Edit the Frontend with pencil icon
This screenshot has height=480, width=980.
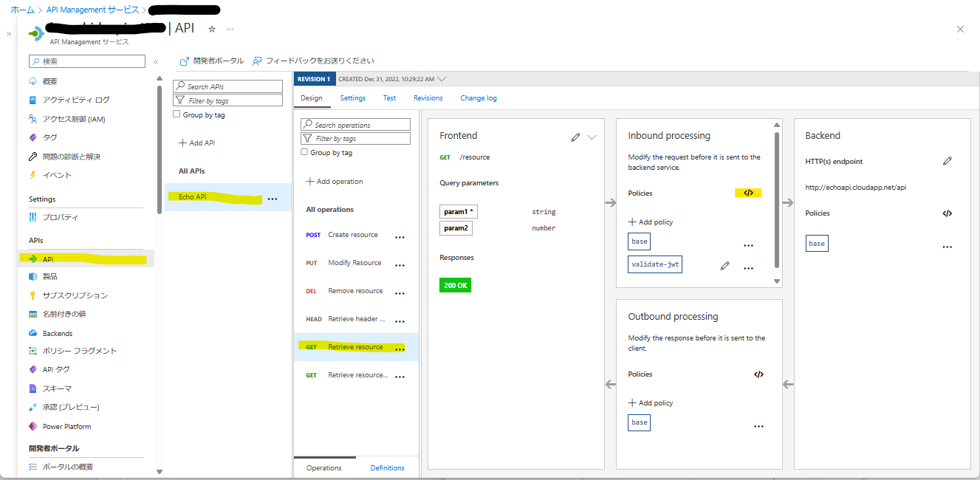tap(575, 137)
